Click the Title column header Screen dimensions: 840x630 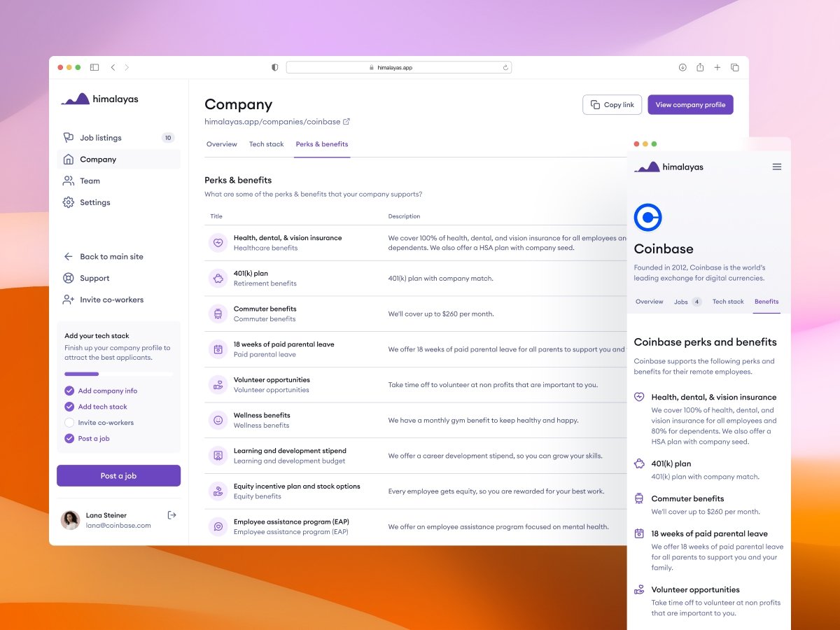pyautogui.click(x=216, y=216)
